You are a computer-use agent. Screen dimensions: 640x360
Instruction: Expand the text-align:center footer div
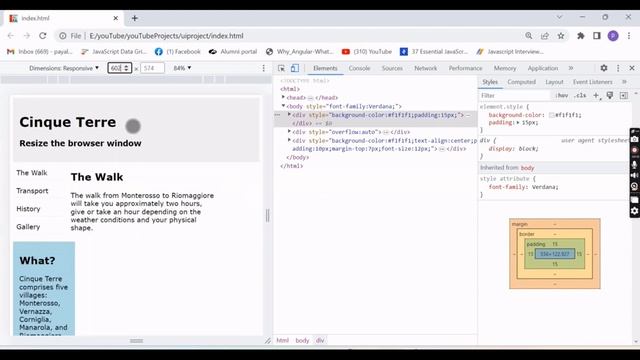pos(289,140)
